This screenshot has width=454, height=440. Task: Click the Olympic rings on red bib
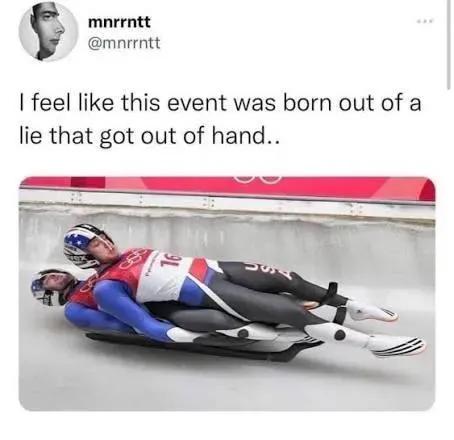tap(132, 261)
